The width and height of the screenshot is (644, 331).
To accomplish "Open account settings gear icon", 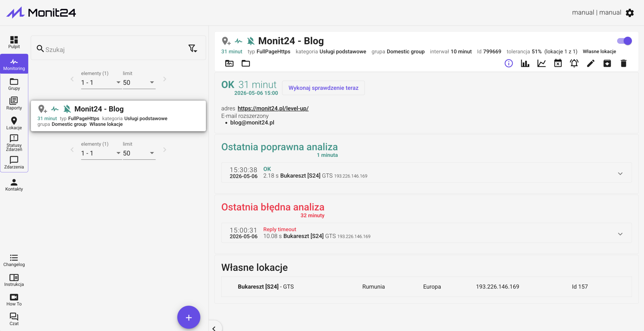I will [630, 13].
